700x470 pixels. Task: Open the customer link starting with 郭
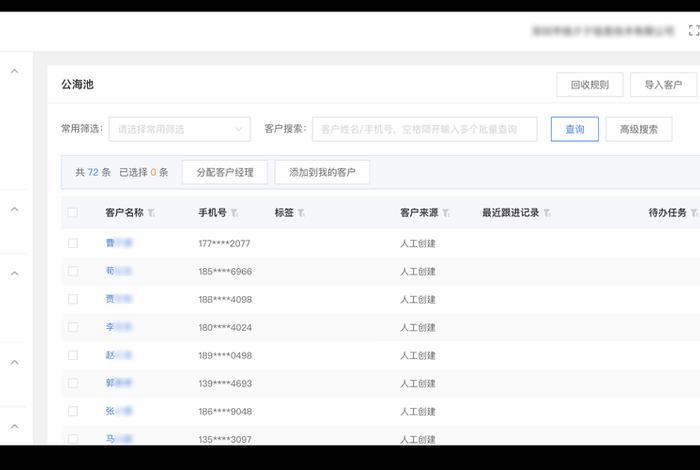(x=119, y=383)
